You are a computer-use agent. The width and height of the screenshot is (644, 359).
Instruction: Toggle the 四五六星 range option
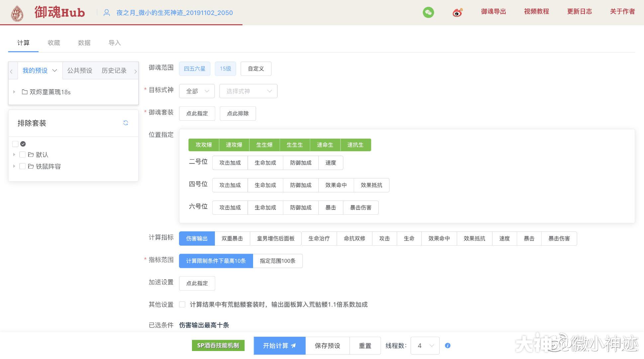[x=195, y=68]
